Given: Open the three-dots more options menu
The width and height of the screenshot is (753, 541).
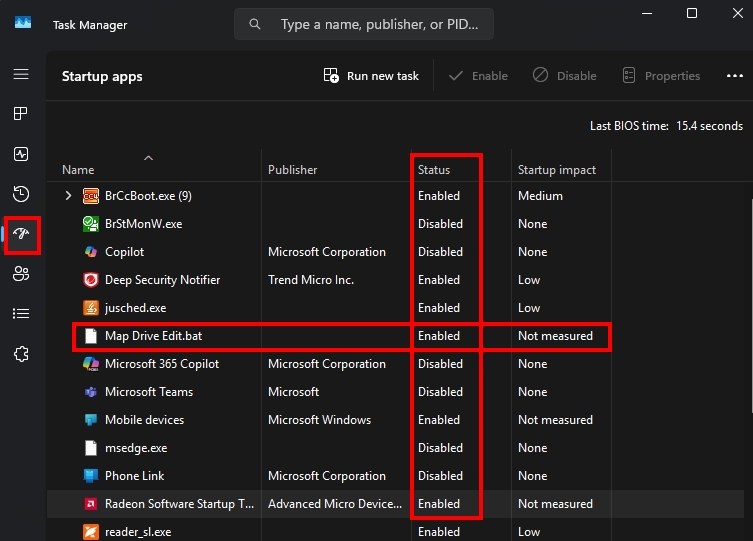Looking at the screenshot, I should pyautogui.click(x=734, y=76).
